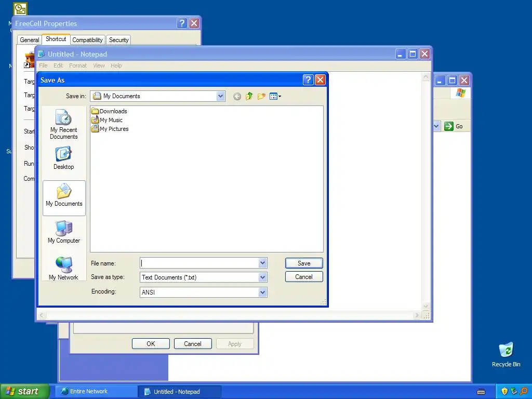This screenshot has height=399, width=532.
Task: Select the My Music folder
Action: tap(107, 120)
